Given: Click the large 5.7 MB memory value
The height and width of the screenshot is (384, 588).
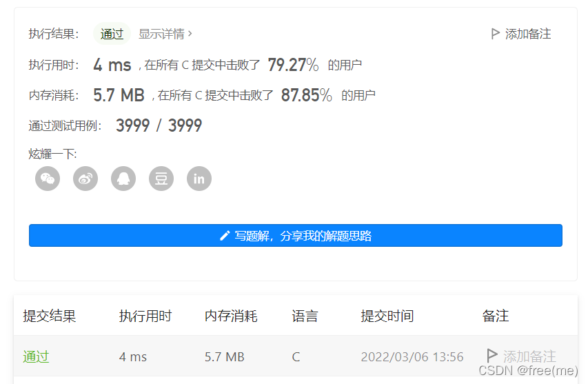Looking at the screenshot, I should tap(119, 95).
